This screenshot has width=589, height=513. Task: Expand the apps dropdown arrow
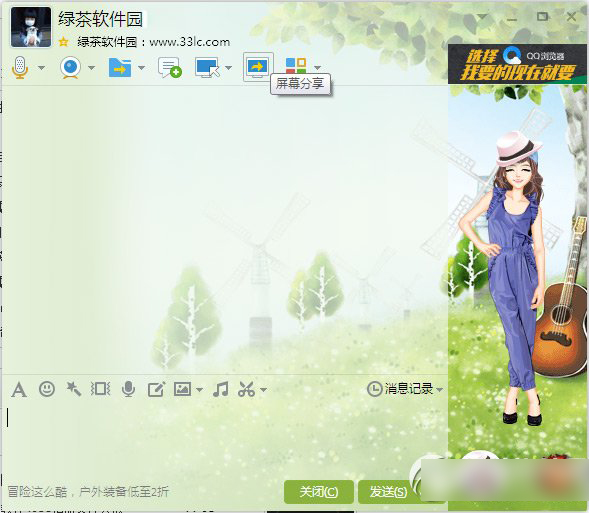(317, 68)
